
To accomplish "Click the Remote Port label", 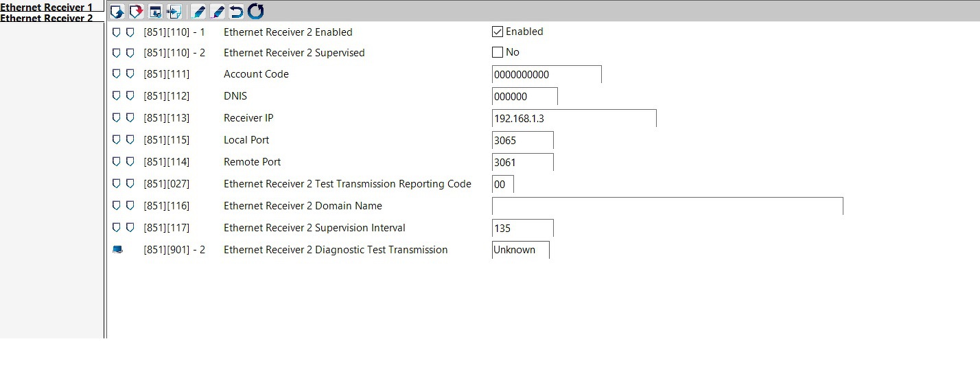I will (253, 162).
